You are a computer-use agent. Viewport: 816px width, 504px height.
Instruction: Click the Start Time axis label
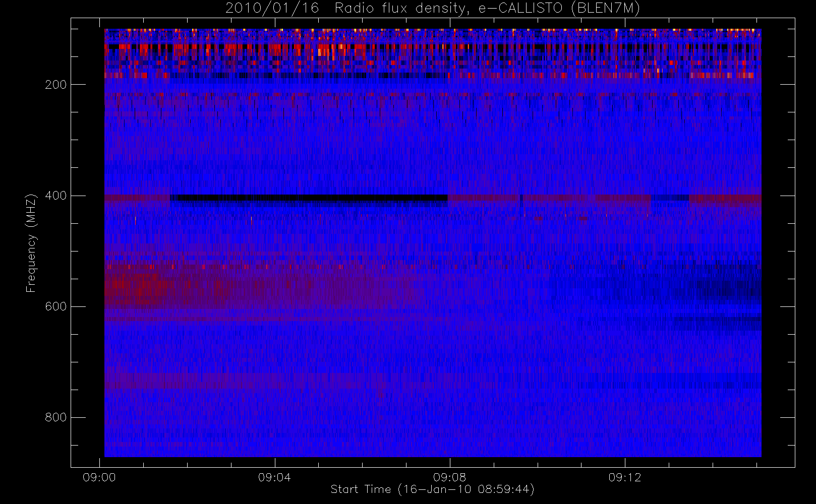[x=433, y=489]
